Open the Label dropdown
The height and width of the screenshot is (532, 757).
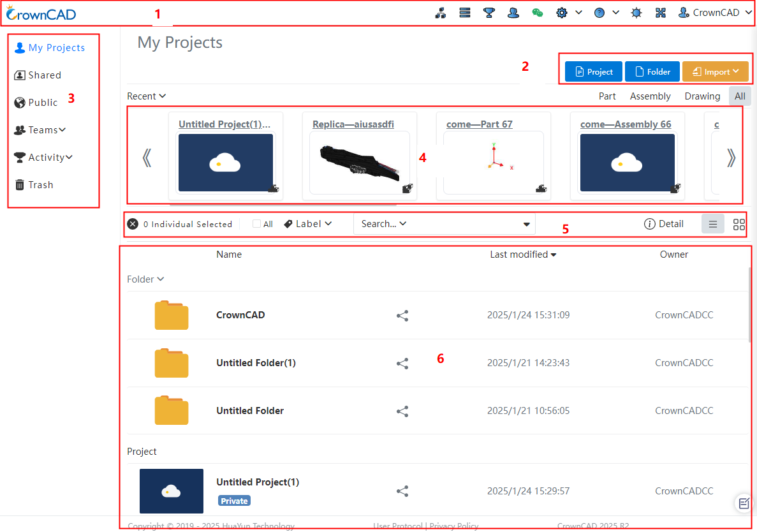pyautogui.click(x=307, y=224)
